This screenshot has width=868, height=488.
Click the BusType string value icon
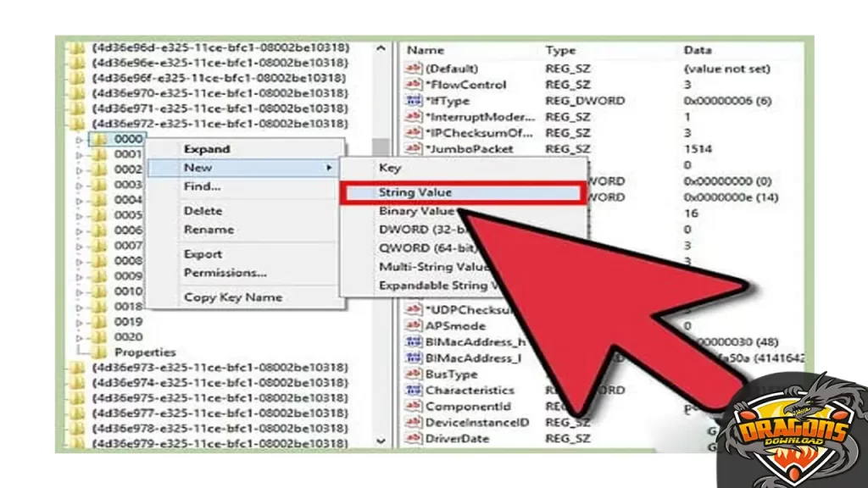pos(413,374)
